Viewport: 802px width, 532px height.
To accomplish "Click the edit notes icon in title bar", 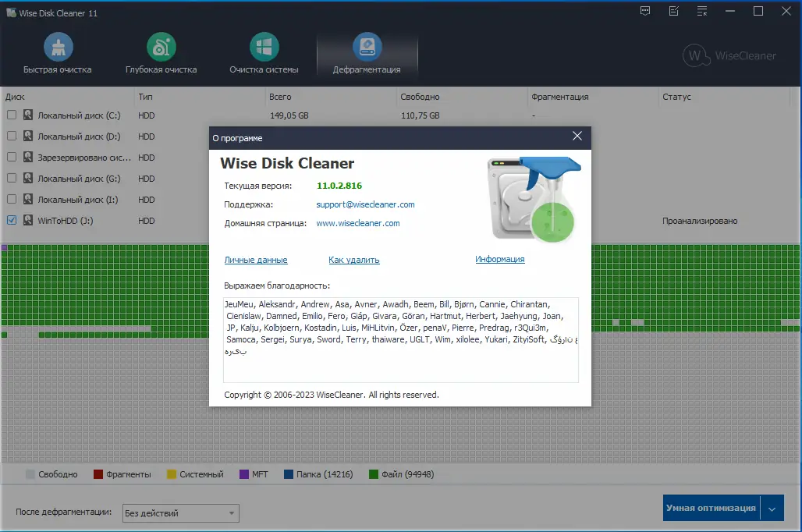I will coord(673,11).
